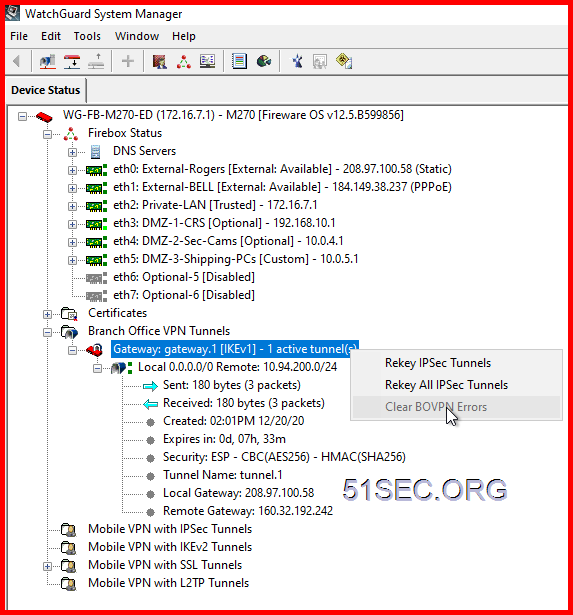
Task: Click the Mobile VPN with IPSec icon
Action: point(69,530)
